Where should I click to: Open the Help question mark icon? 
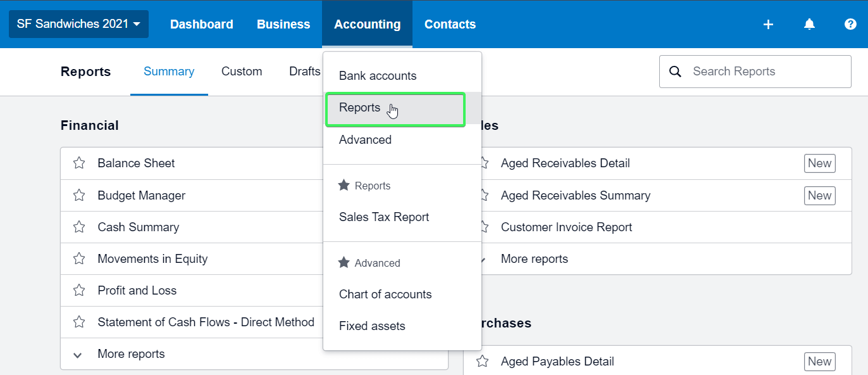point(850,24)
